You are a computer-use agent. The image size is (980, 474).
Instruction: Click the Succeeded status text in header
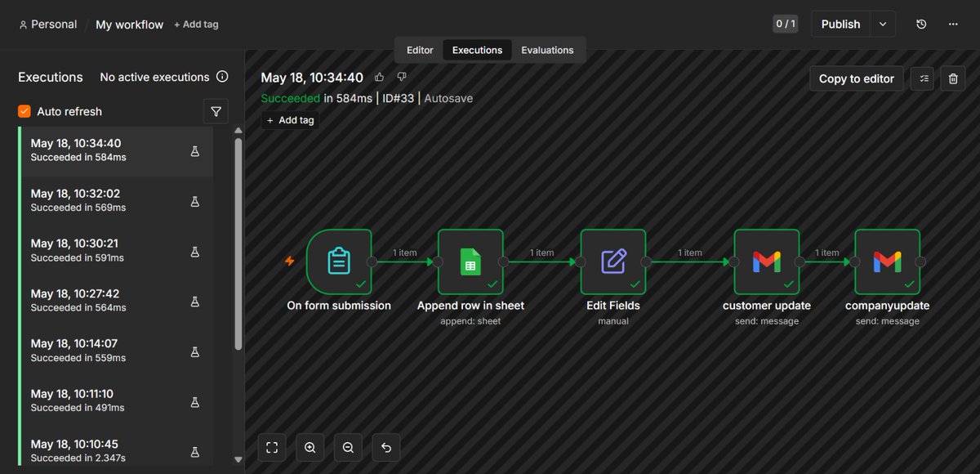291,98
